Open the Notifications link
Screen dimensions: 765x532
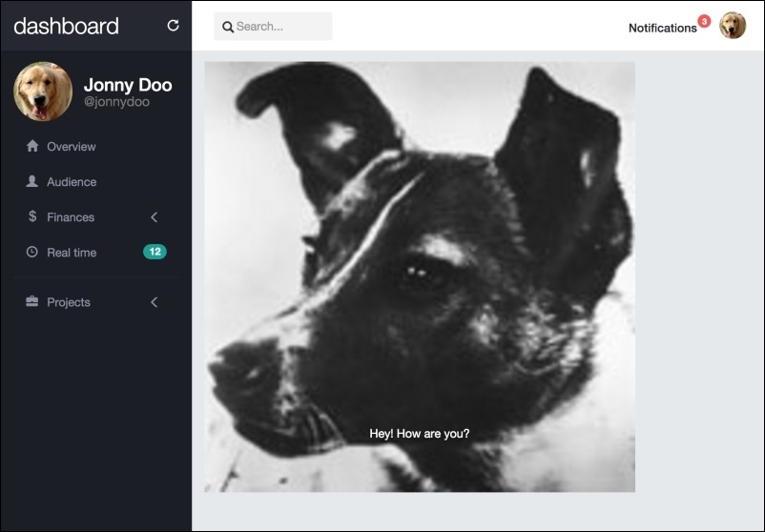coord(662,28)
